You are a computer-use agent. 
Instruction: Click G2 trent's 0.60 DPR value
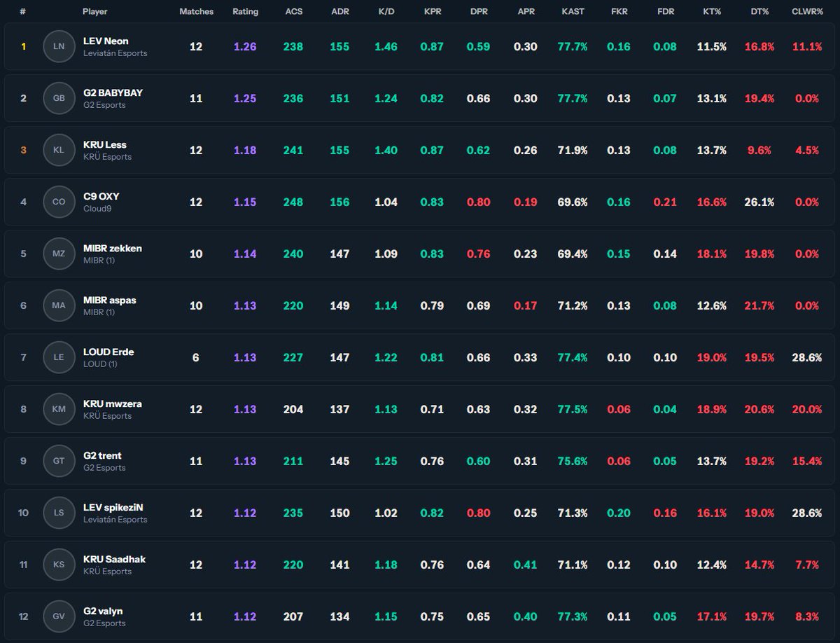pyautogui.click(x=478, y=462)
